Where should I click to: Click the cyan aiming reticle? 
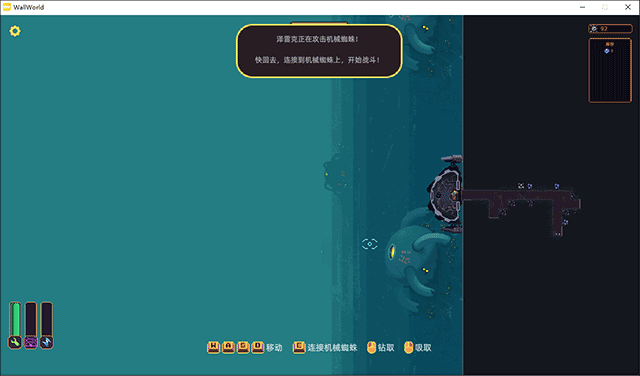pos(369,244)
